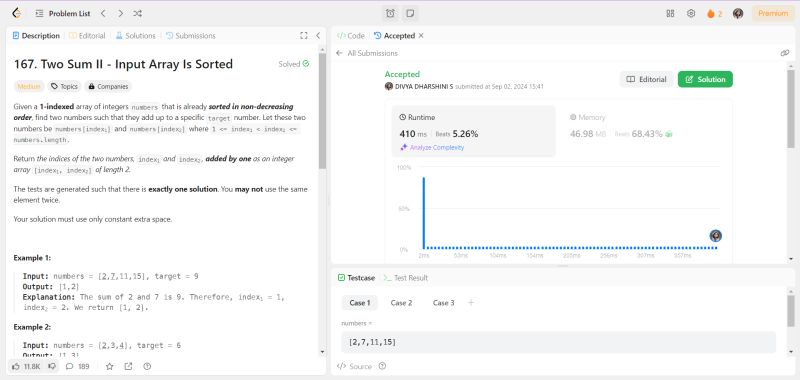Image resolution: width=800 pixels, height=380 pixels.
Task: Go to the next problem arrow
Action: [120, 14]
